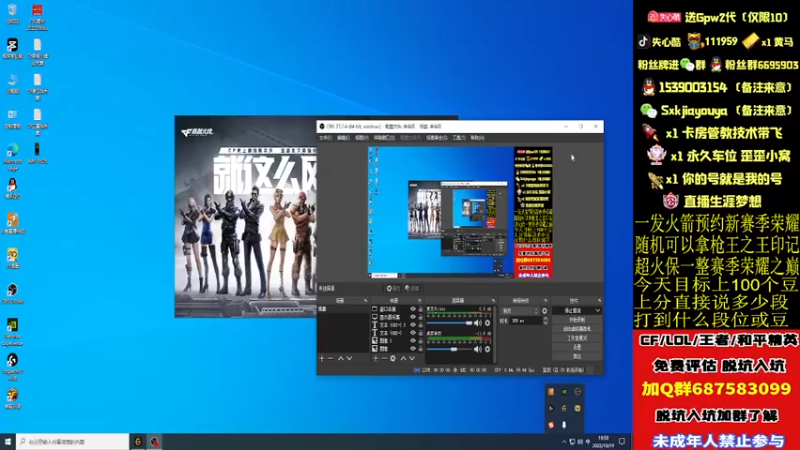Screen dimensions: 800x450
Task: Pop out the Sources dock header icon
Action: (x=419, y=301)
